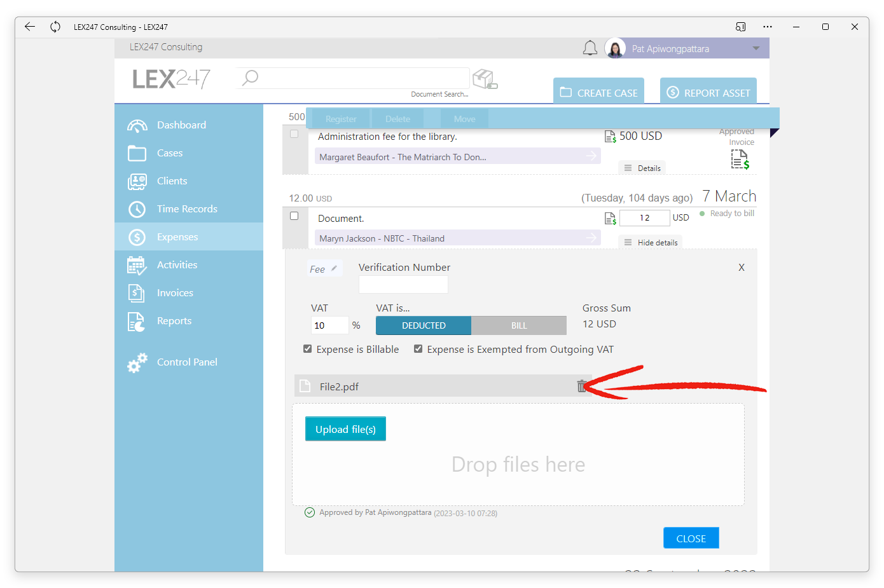The width and height of the screenshot is (884, 588).
Task: Click the browser back arrow
Action: (x=29, y=27)
